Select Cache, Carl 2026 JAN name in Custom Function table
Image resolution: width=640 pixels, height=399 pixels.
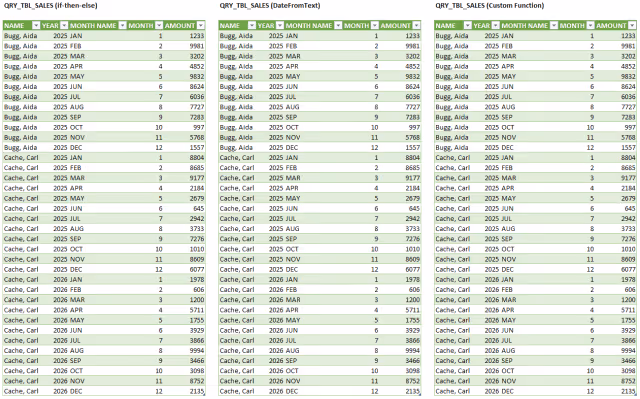pyautogui.click(x=453, y=280)
